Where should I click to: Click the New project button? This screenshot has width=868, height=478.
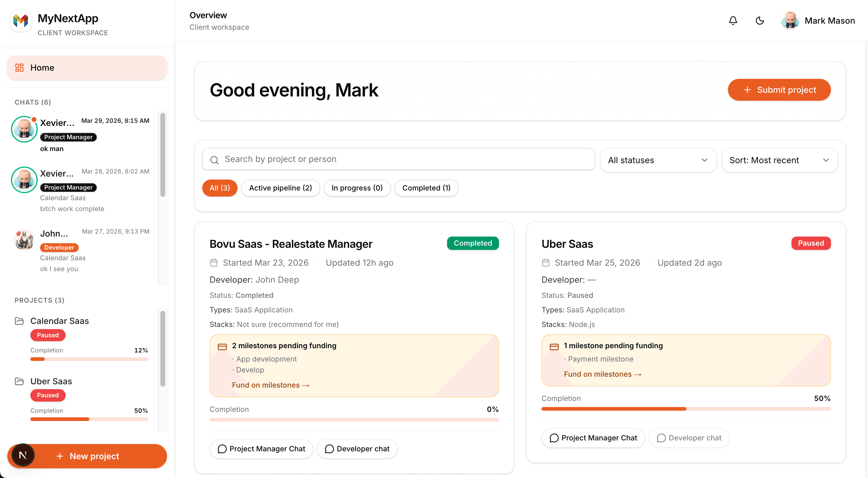94,456
